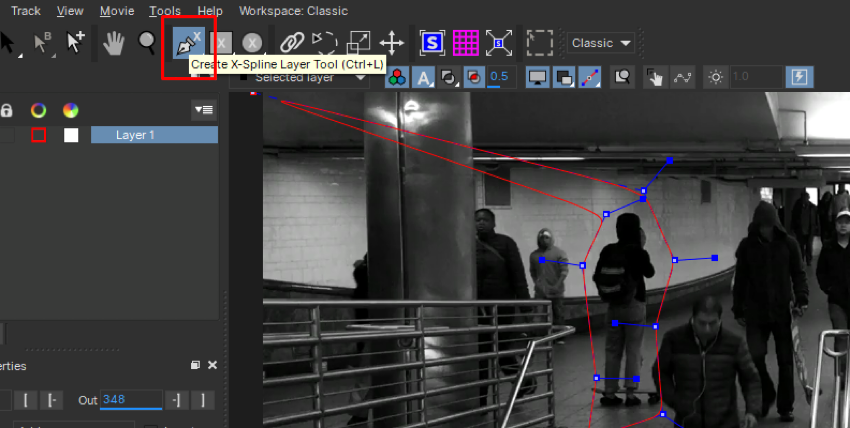Select the four-arrow Move tool
850x428 pixels.
tap(391, 43)
